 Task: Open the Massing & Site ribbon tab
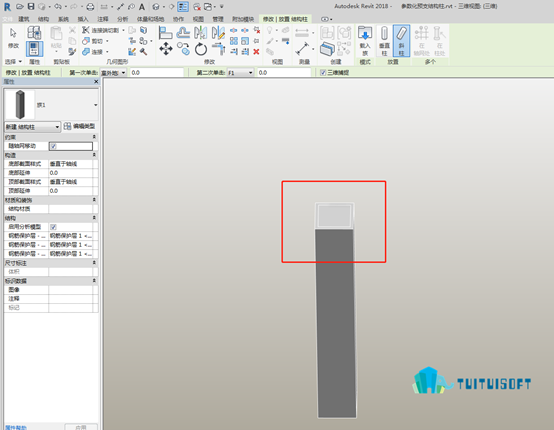[151, 19]
